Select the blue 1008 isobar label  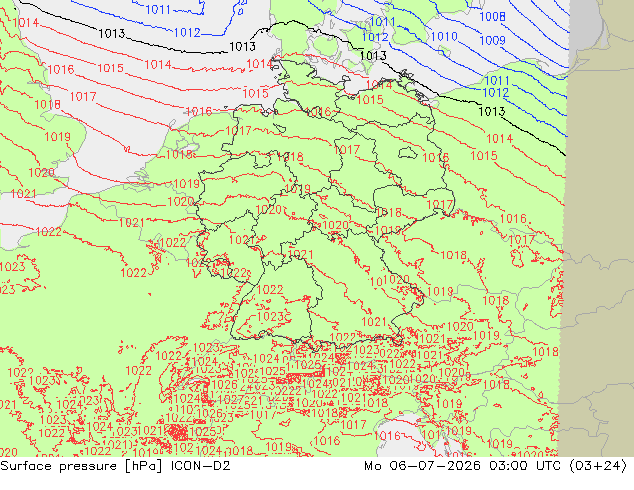pyautogui.click(x=492, y=17)
